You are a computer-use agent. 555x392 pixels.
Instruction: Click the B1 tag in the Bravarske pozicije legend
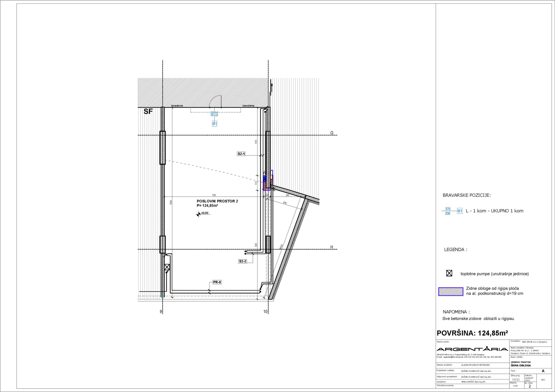point(460,211)
